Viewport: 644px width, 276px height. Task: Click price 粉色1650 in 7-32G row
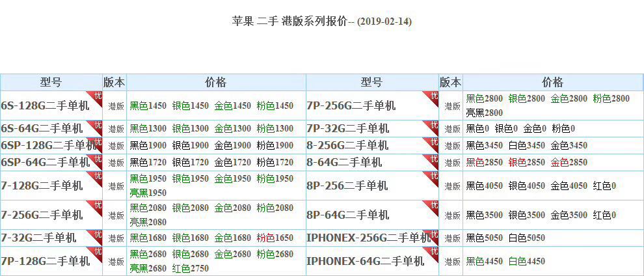275,238
